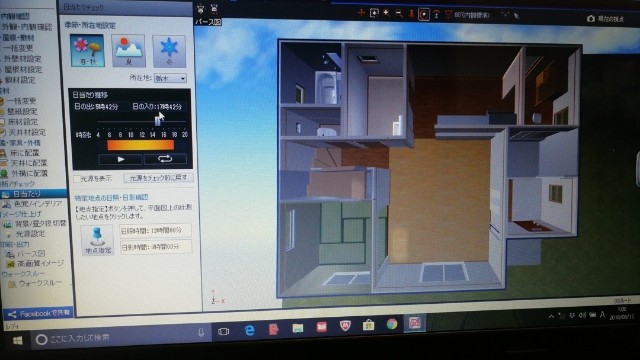Open 外観・内観確認 in the sidebar
Screen dimensions: 640x360
point(27,27)
